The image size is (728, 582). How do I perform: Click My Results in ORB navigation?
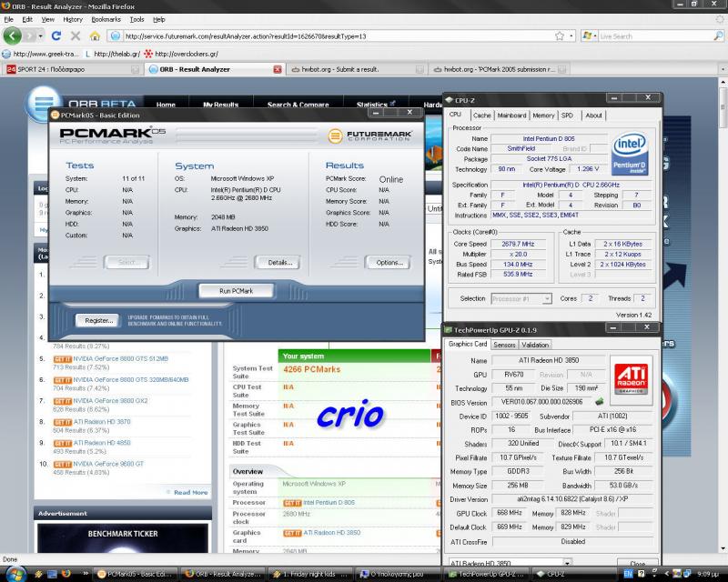pyautogui.click(x=220, y=105)
